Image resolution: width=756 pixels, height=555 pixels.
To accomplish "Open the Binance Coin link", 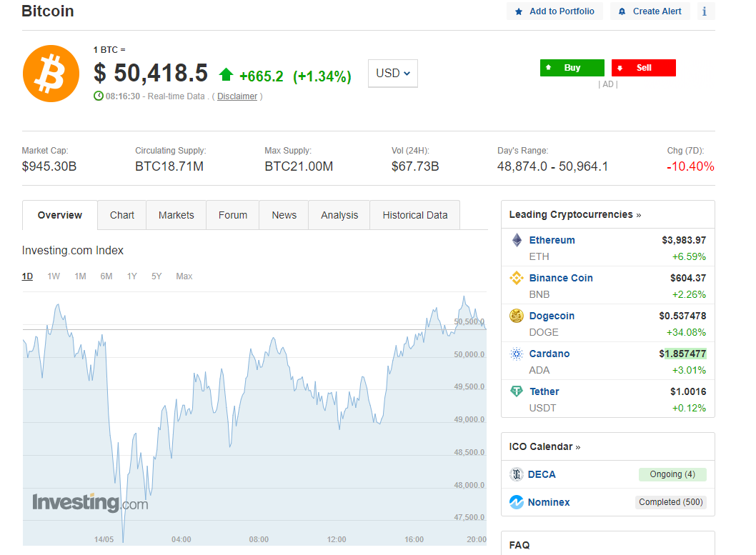I will (x=561, y=278).
